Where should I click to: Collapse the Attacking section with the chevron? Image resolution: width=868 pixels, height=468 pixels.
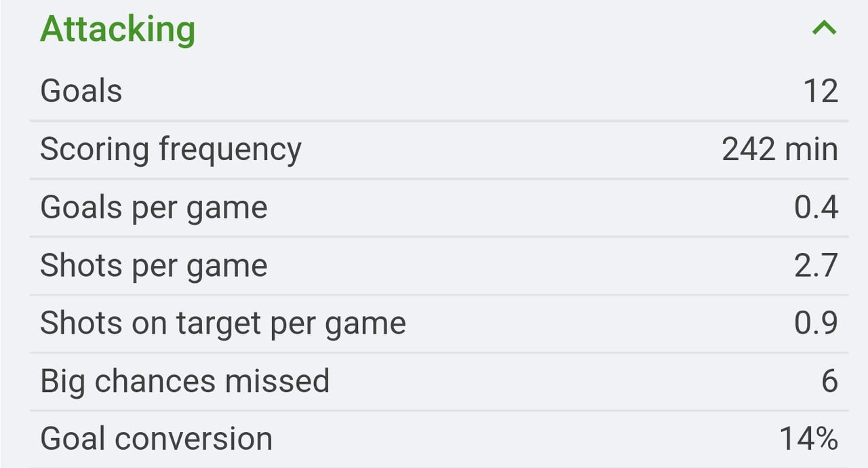coord(824,28)
